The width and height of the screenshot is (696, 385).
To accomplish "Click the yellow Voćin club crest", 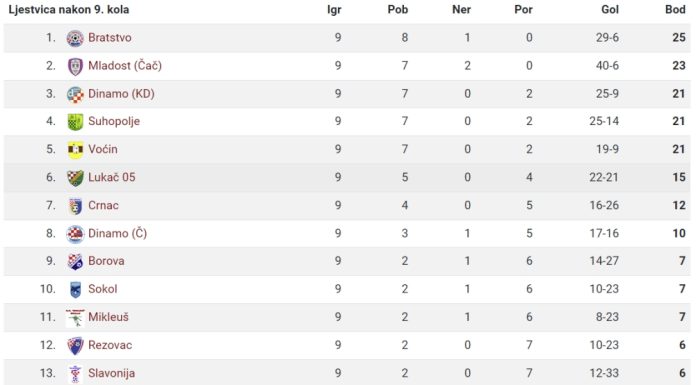I will [x=75, y=150].
